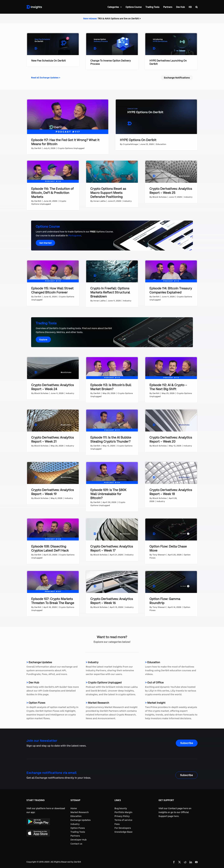
Task: Open the Crypto Options Reset as Macro Support article
Action: (108, 193)
